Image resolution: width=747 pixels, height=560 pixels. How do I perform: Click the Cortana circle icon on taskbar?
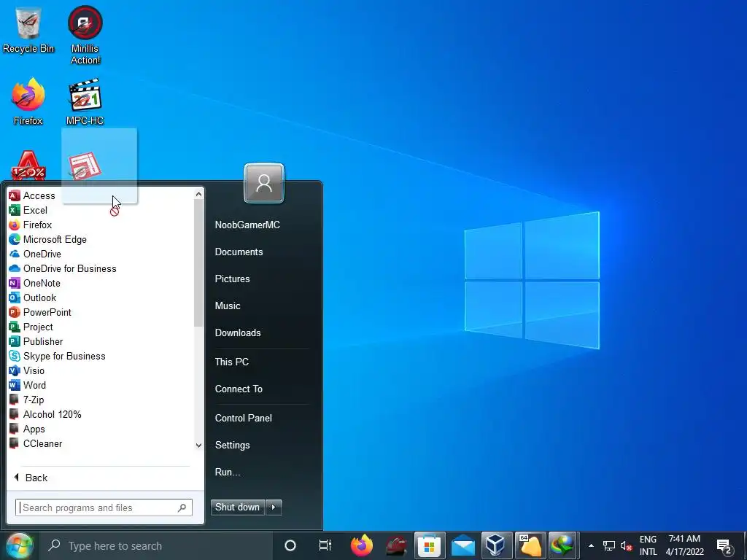point(290,545)
